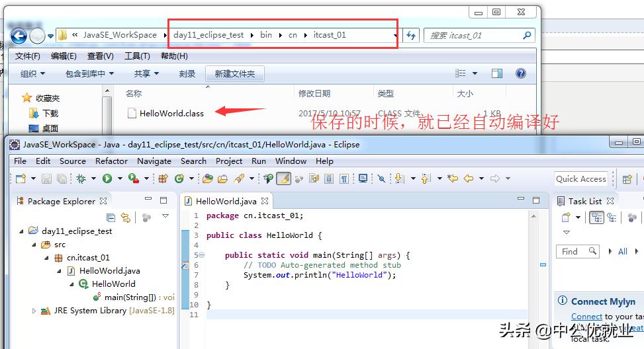Click the Open Perspective icon

pyautogui.click(x=627, y=179)
